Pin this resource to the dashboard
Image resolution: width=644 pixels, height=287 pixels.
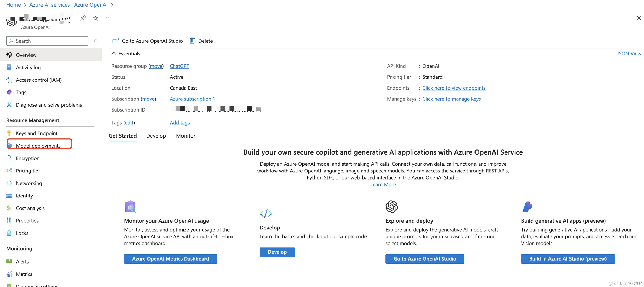coord(83,18)
